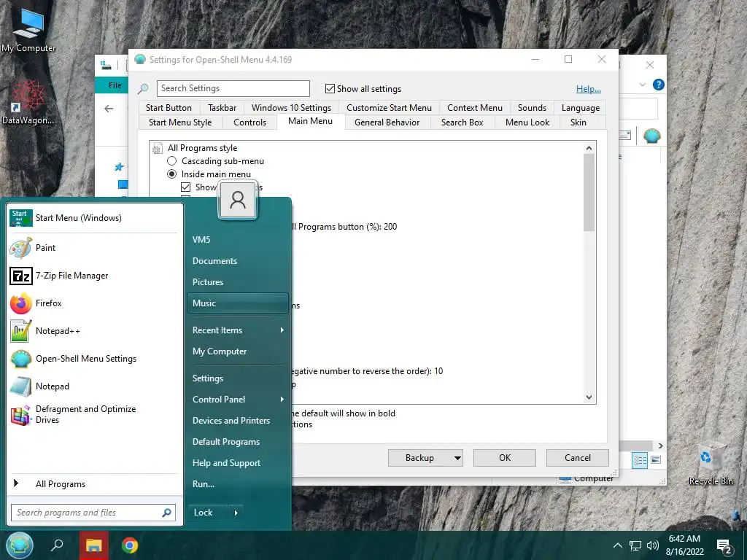747x560 pixels.
Task: Switch to the Skin tab
Action: [578, 122]
